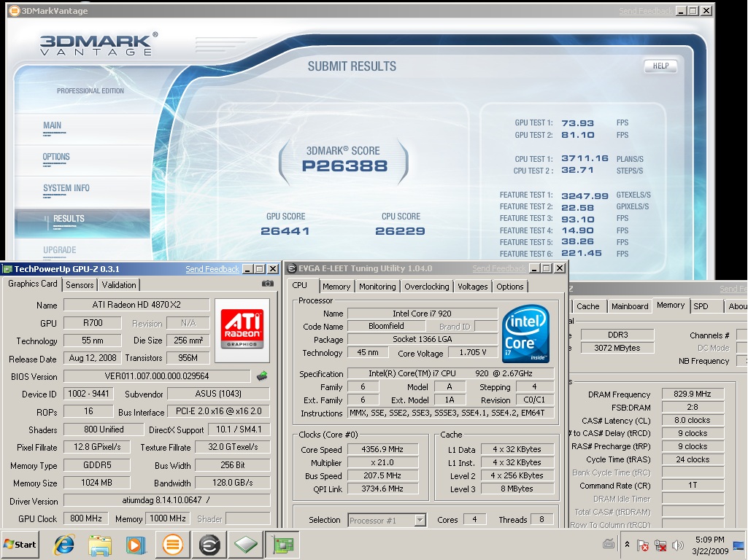The width and height of the screenshot is (748, 560).
Task: Expand hidden tray icons arrow
Action: point(628,544)
